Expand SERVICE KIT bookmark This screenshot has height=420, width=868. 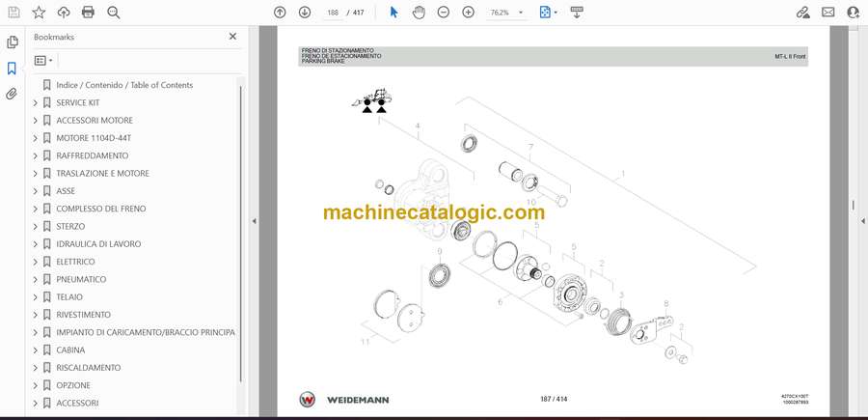tap(36, 102)
